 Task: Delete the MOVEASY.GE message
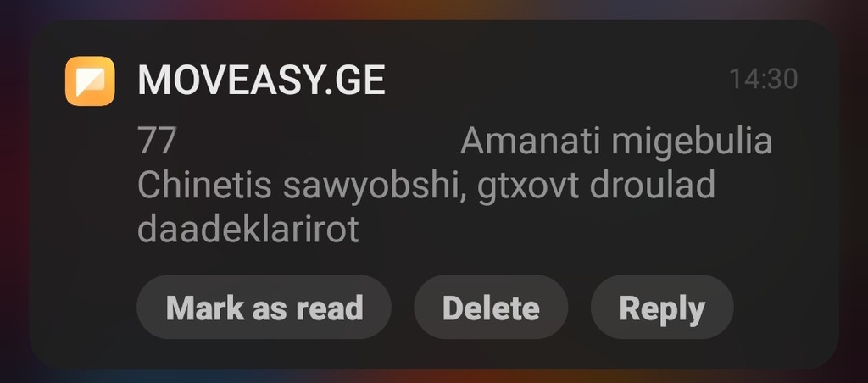(491, 308)
